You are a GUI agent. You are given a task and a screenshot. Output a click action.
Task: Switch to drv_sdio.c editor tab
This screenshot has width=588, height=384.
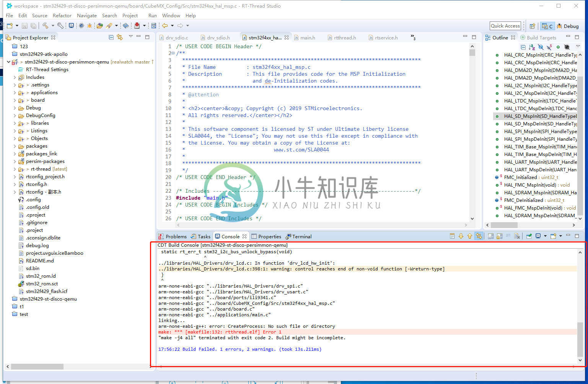pos(174,37)
